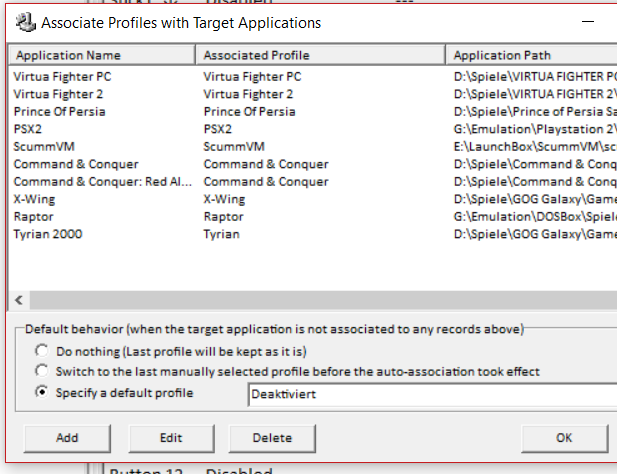Select Specify a default profile radio button

click(x=42, y=392)
